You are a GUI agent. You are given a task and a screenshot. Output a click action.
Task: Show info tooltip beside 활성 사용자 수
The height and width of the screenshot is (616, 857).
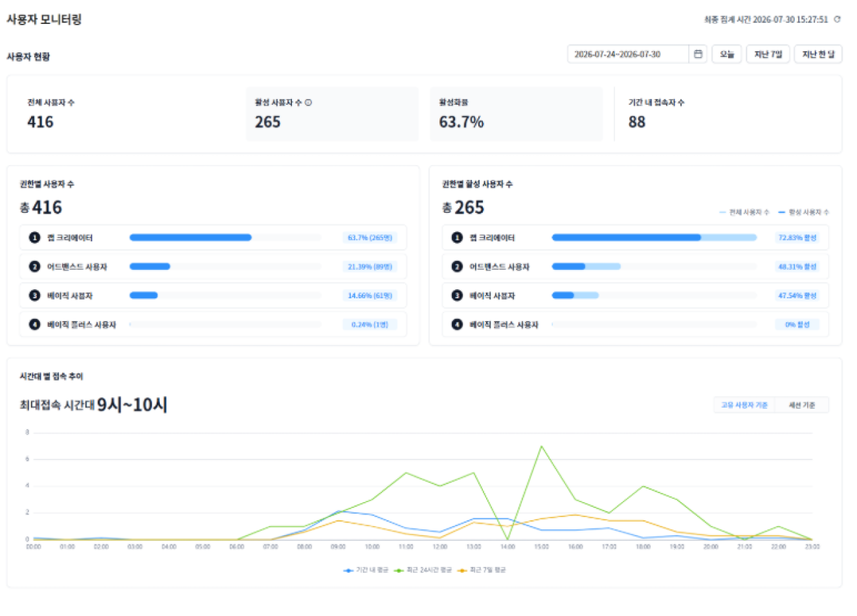(x=309, y=102)
